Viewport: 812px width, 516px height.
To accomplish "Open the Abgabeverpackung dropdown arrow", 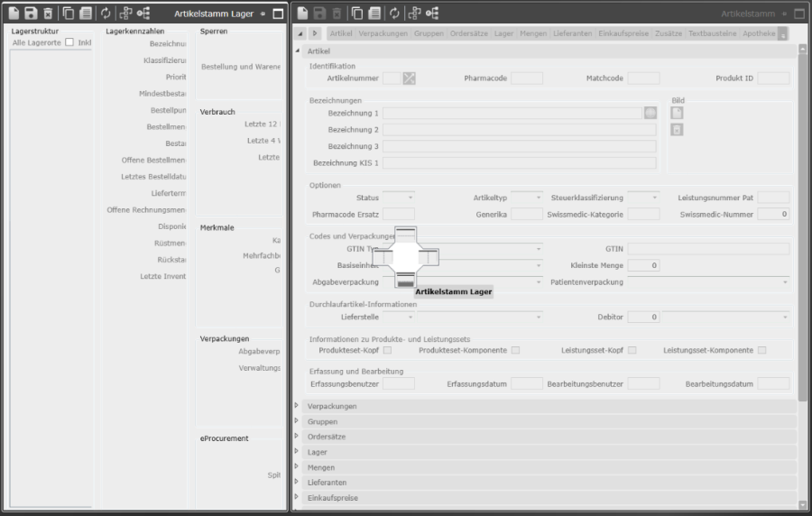I will tap(539, 282).
